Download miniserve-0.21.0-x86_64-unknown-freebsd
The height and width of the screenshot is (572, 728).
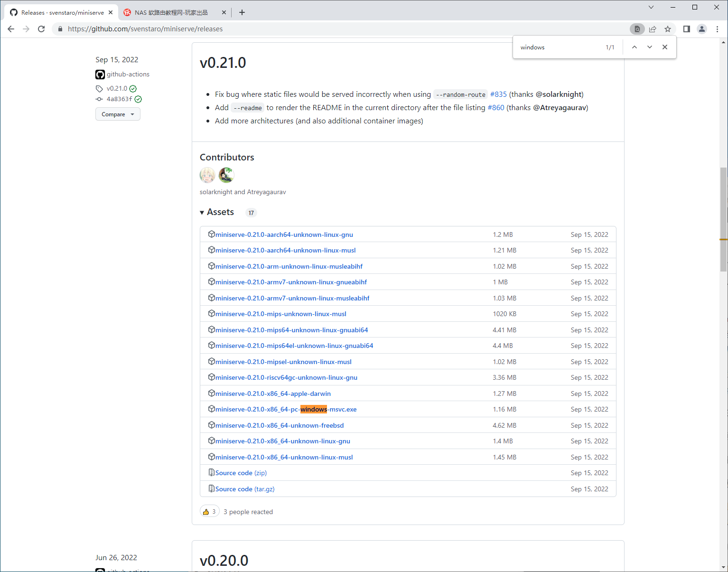(280, 425)
